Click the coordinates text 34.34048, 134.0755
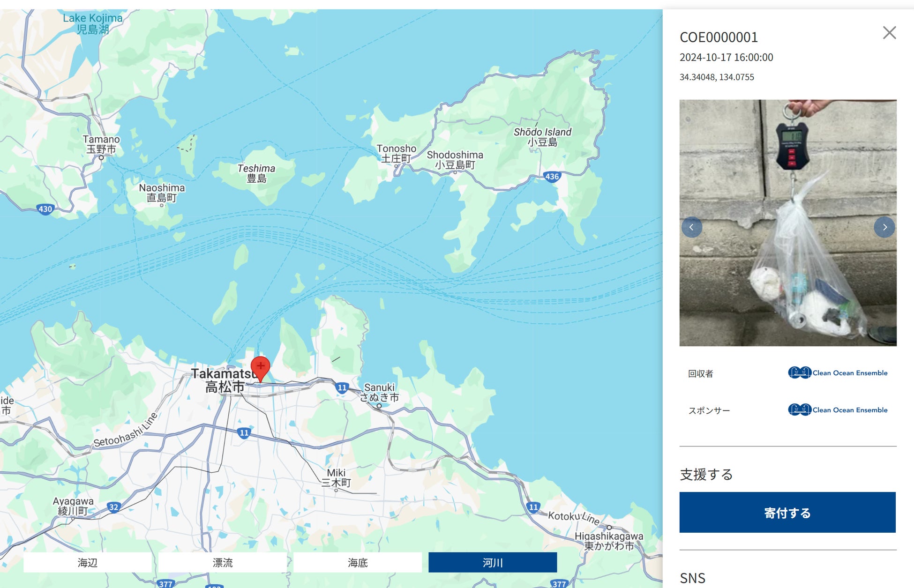Screen dimensions: 914x588 pos(717,77)
